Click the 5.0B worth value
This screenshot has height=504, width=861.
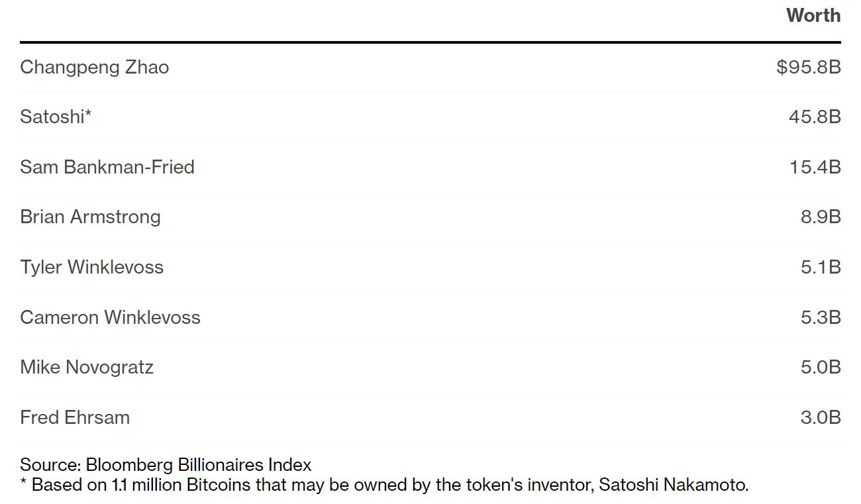(820, 368)
